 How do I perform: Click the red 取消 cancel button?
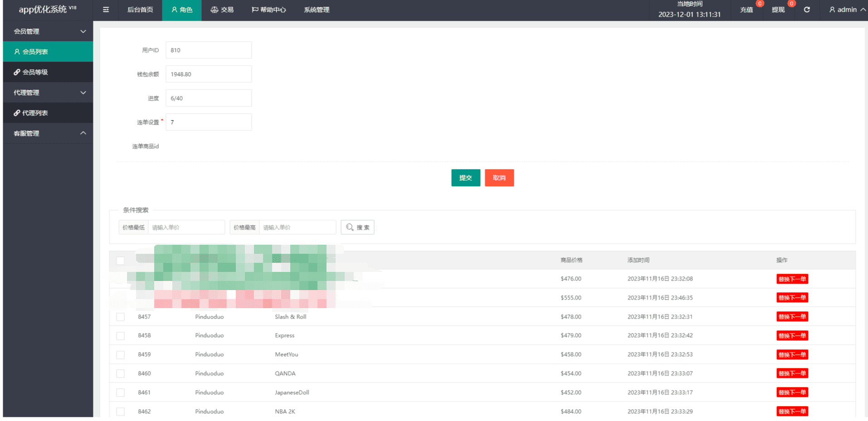(499, 178)
